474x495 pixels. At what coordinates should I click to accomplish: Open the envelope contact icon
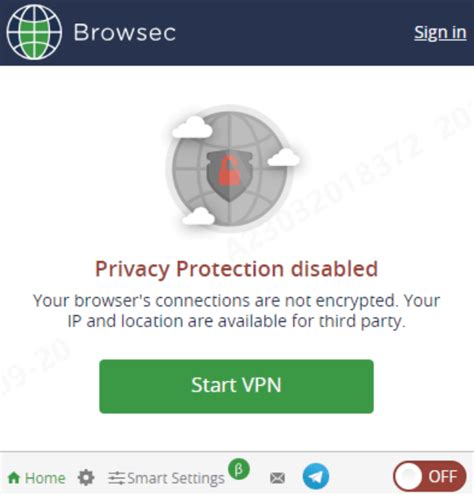pos(277,478)
